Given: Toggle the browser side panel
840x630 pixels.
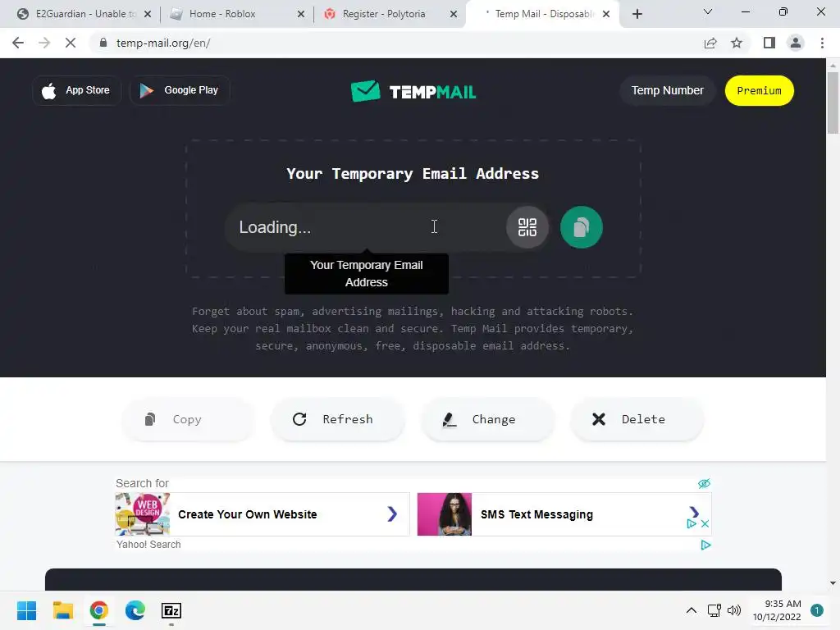Looking at the screenshot, I should tap(769, 43).
